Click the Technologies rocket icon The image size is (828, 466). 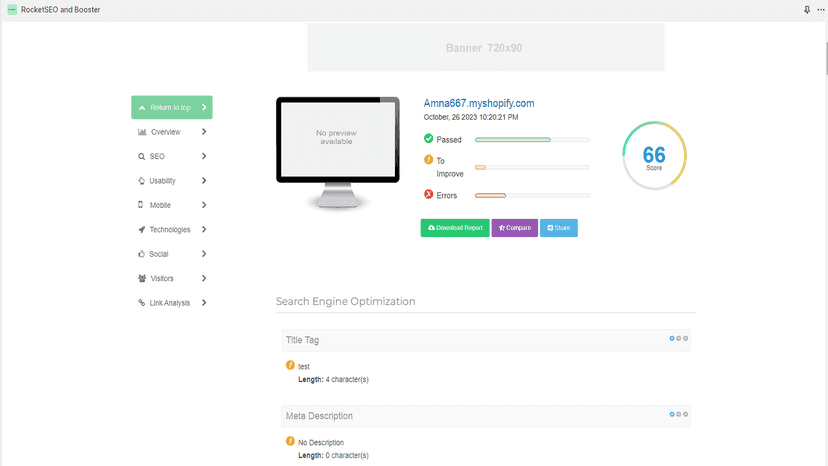pyautogui.click(x=142, y=229)
